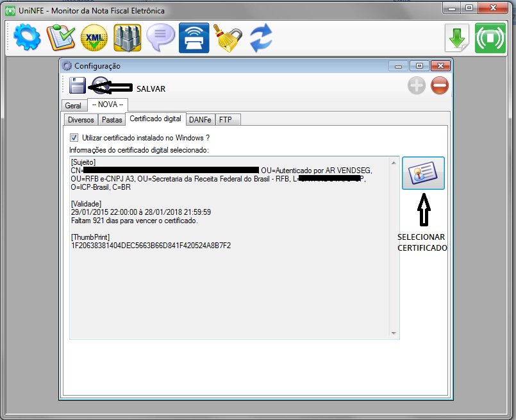
Task: Click the grey plus add company icon
Action: click(417, 85)
